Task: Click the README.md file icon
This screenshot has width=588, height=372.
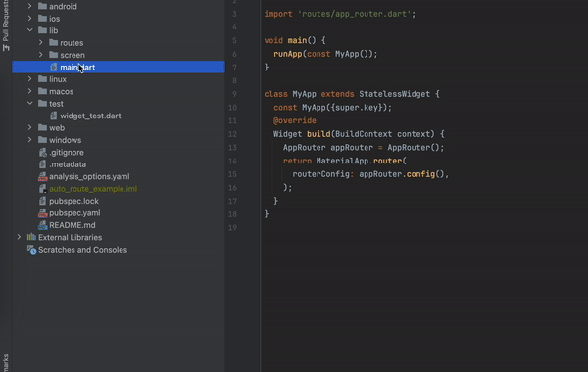Action: coord(43,225)
